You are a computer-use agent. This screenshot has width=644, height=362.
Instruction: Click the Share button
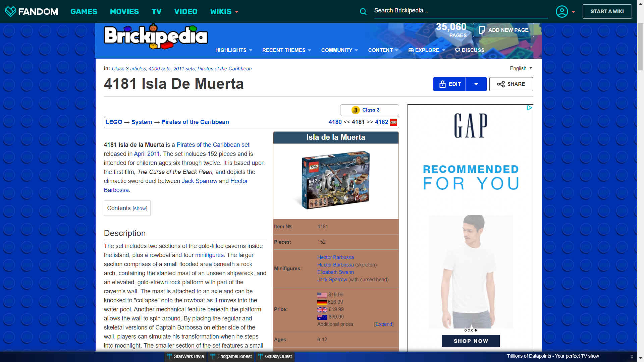(x=511, y=84)
